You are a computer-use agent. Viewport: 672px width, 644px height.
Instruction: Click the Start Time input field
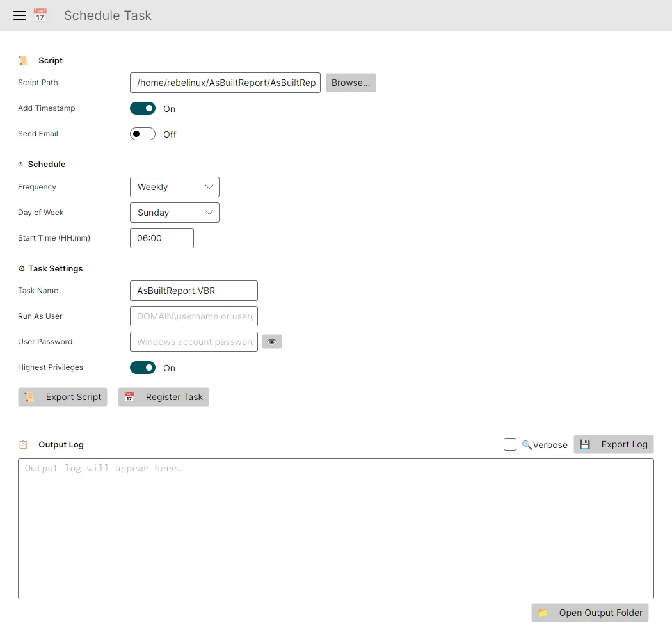tap(161, 237)
